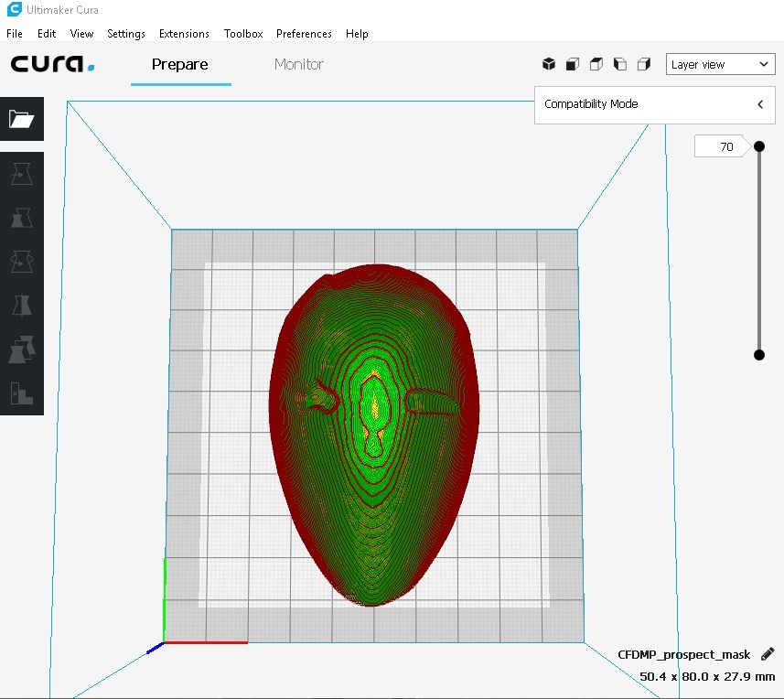Open the Support Blocker tool
This screenshot has width=784, height=699.
22,393
